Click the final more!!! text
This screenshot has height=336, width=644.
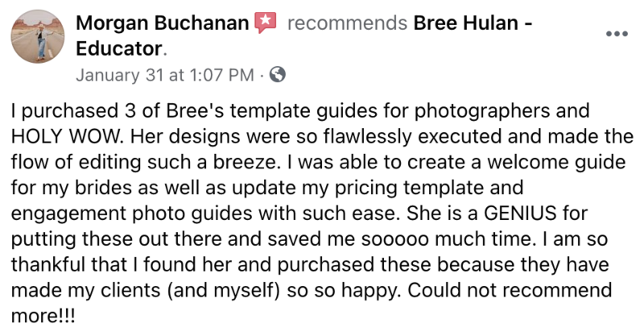[x=43, y=317]
